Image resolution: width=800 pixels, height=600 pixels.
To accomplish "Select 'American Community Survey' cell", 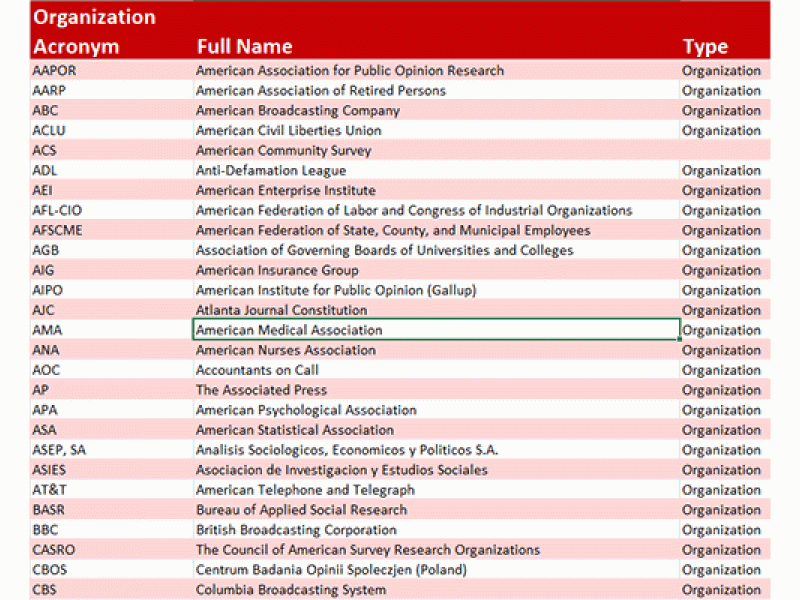I will (436, 150).
